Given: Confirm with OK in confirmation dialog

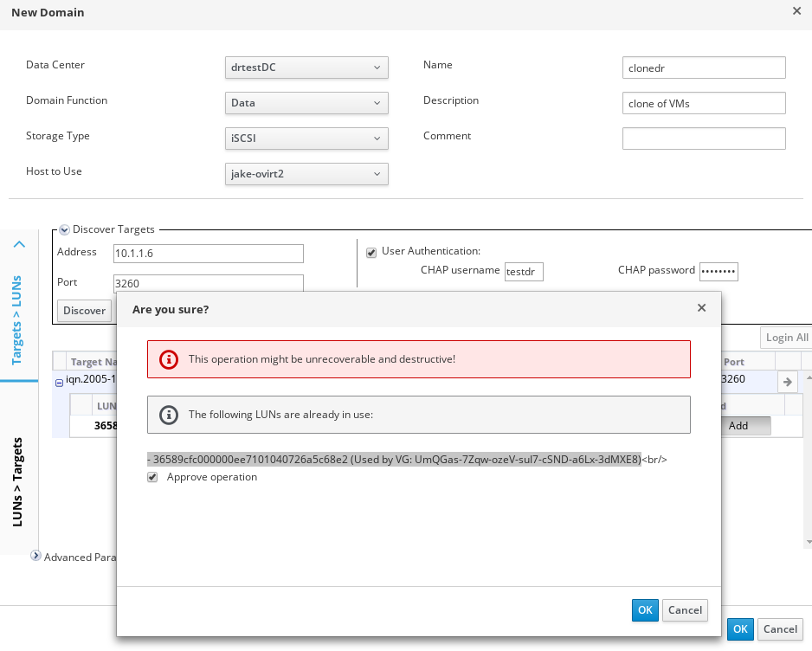Looking at the screenshot, I should (x=645, y=610).
